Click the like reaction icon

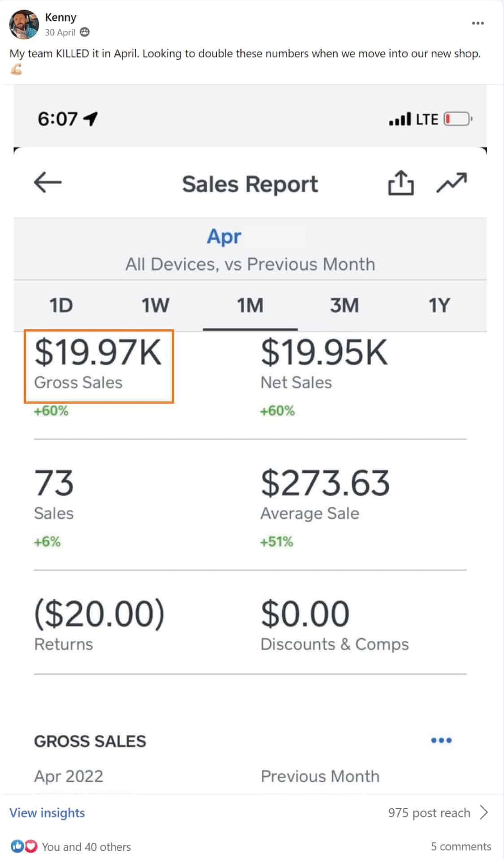pos(17,846)
